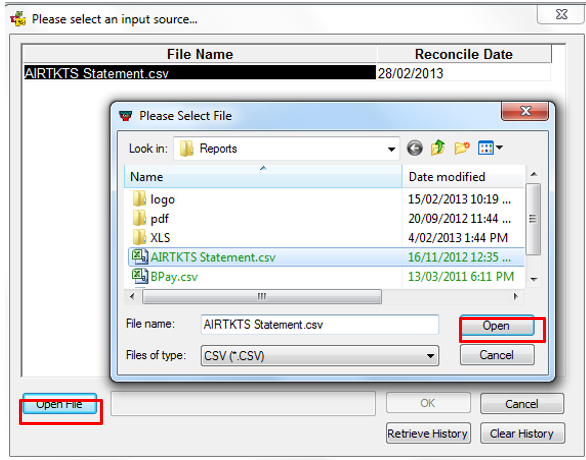Click Retrieve History button
586x460 pixels.
[x=428, y=433]
